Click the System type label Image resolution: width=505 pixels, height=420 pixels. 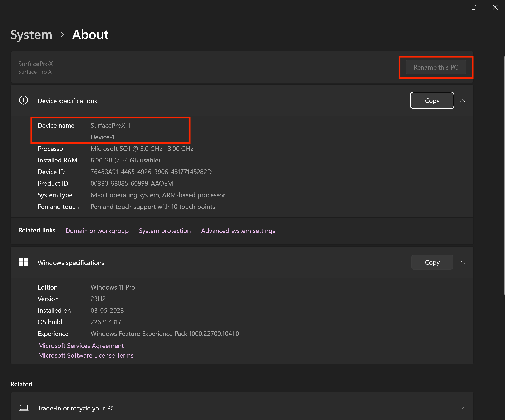[55, 195]
